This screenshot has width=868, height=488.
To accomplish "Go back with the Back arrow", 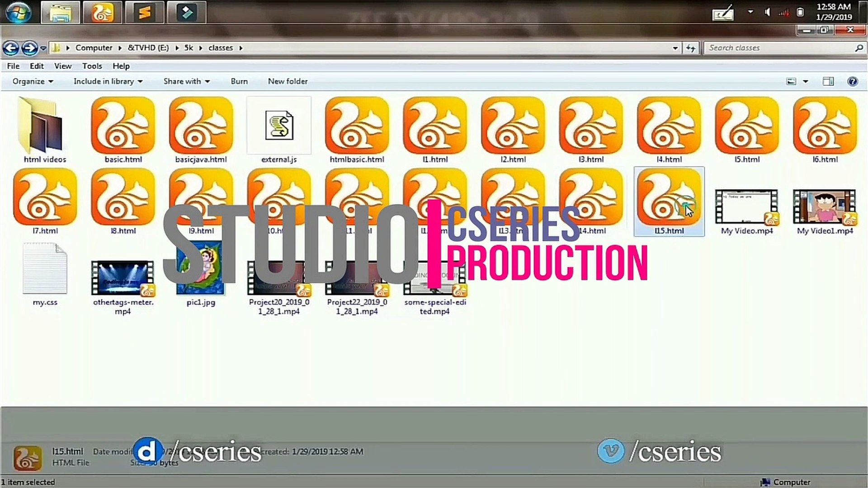I will coord(11,48).
